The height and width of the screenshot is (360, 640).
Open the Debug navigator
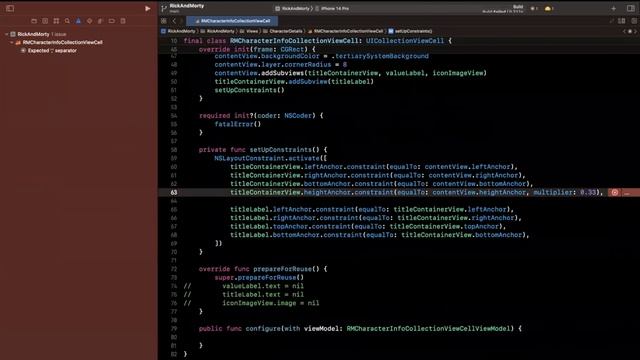coord(100,21)
